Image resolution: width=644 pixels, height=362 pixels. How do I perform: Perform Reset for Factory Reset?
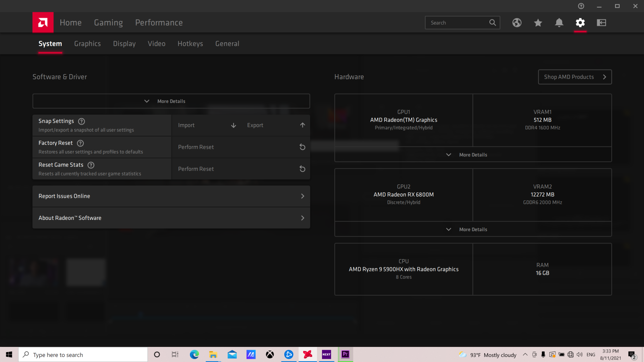click(x=241, y=147)
